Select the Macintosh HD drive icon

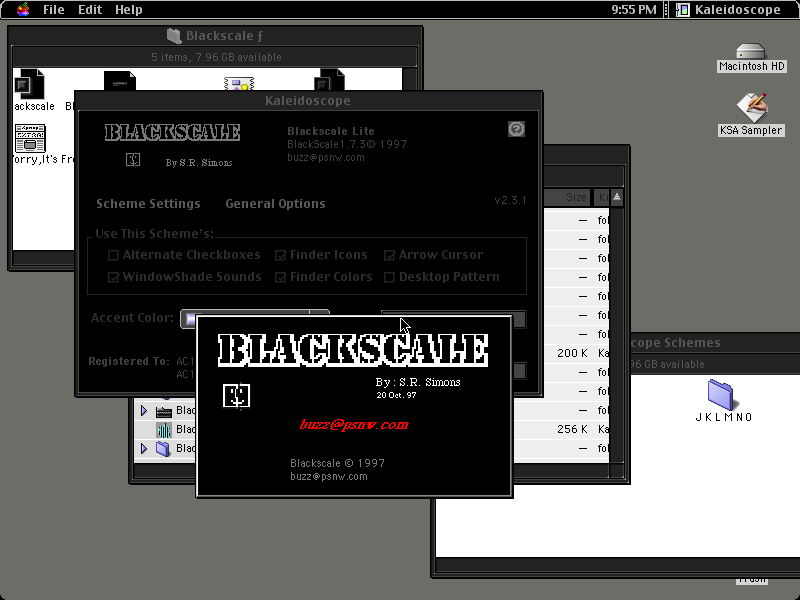tap(751, 51)
